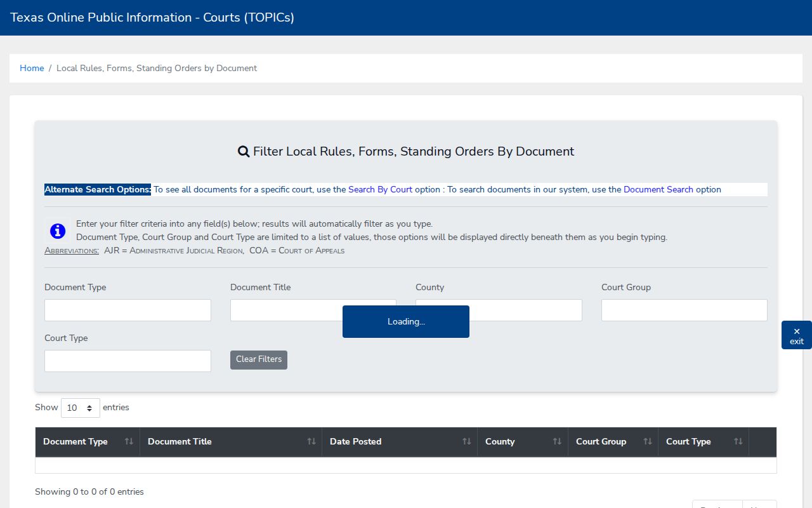The image size is (812, 508).
Task: Focus the Document Type filter field
Action: point(128,311)
